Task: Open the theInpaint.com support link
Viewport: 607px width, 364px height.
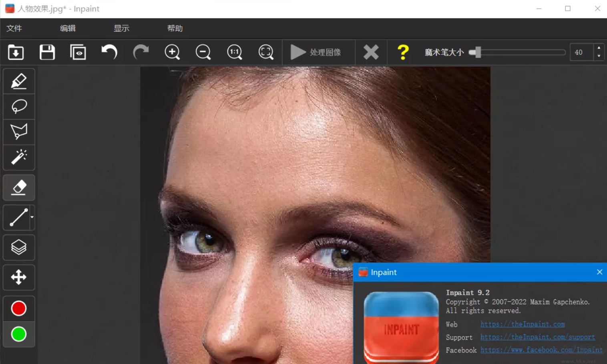Action: click(x=537, y=337)
